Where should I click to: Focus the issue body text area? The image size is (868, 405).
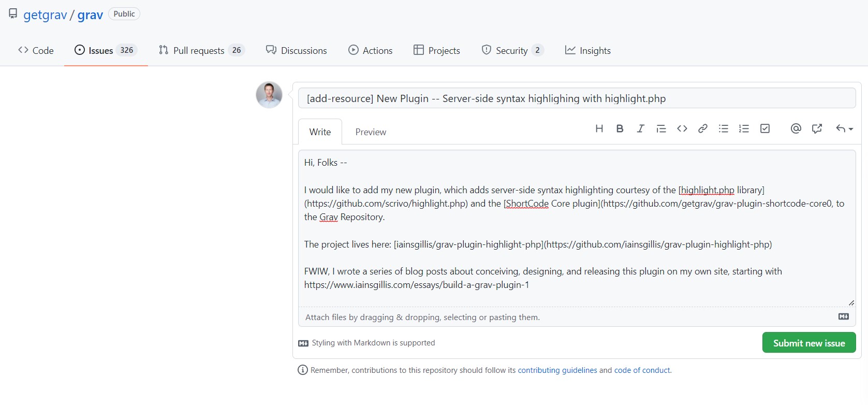577,228
